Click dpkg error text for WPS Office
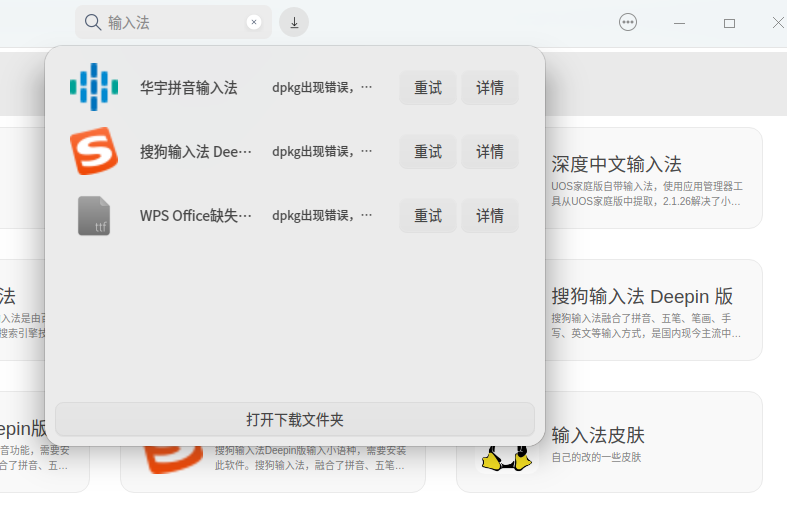 322,216
